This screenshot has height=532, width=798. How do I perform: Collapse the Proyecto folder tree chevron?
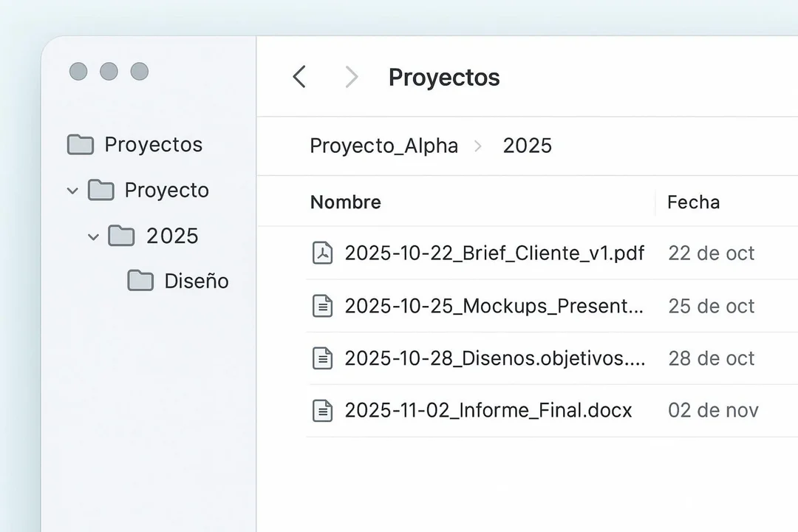(72, 191)
